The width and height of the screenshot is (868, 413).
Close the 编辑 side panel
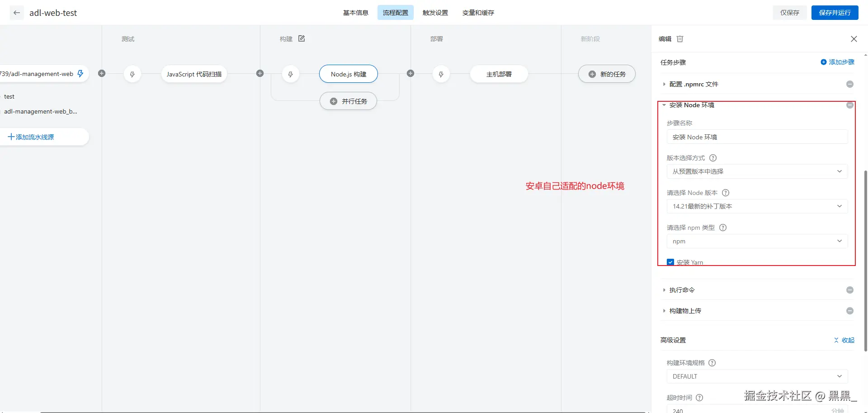click(x=854, y=39)
